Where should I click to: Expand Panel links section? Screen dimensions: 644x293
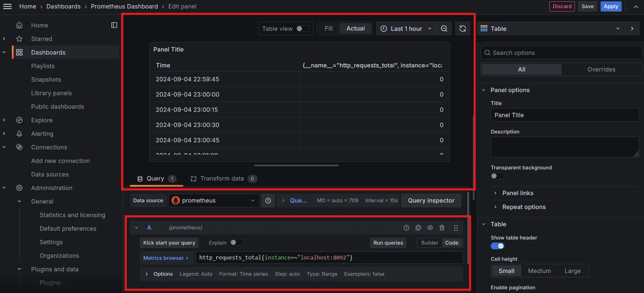518,193
